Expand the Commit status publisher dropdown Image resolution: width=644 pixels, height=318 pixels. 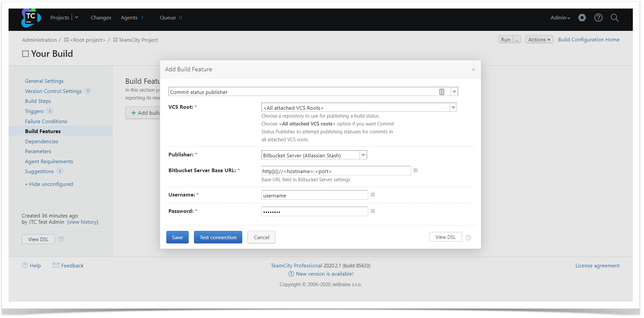454,92
